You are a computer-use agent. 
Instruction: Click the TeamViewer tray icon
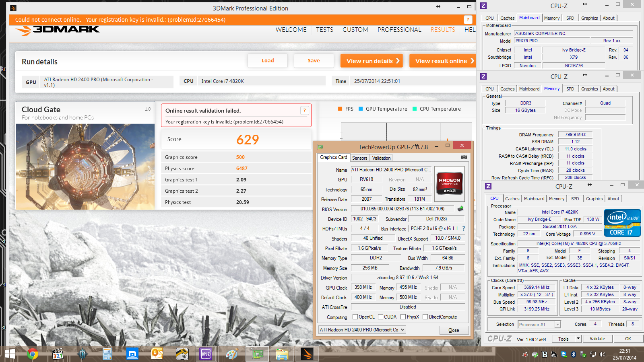(x=564, y=354)
